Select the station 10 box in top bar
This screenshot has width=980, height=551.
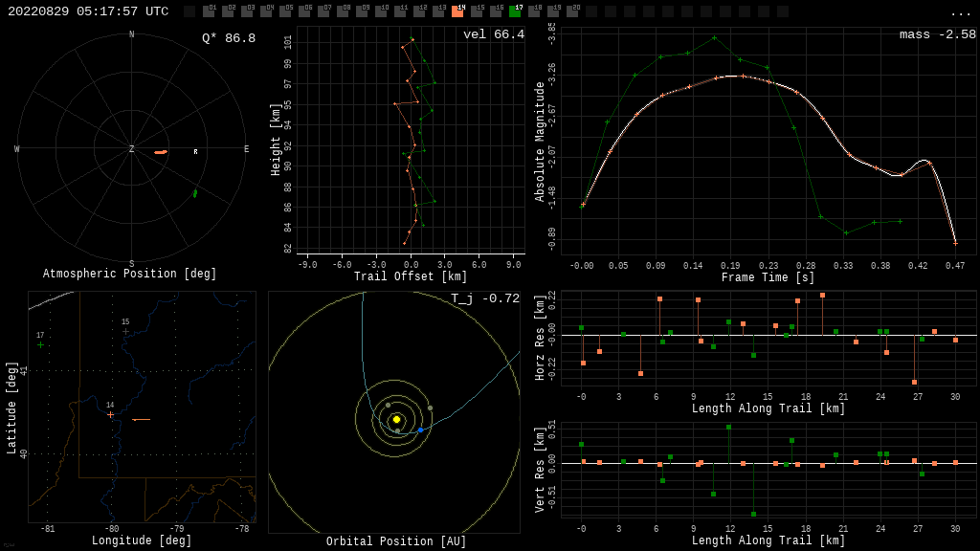click(x=381, y=11)
